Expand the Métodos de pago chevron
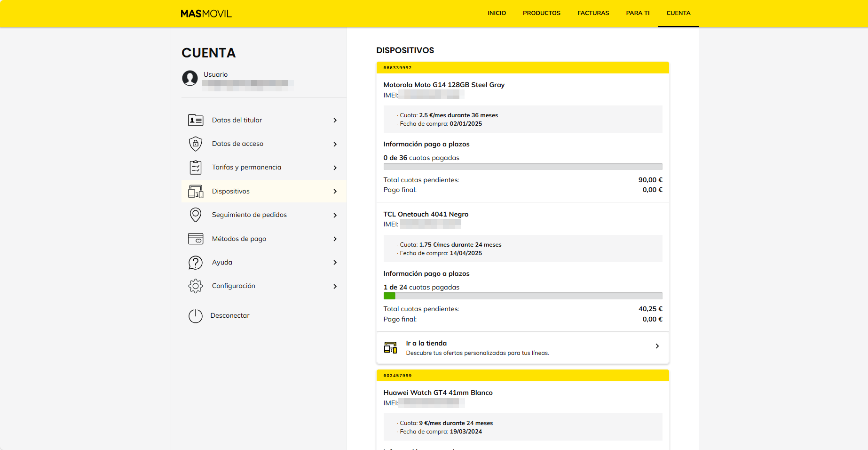Viewport: 868px width, 450px height. [x=335, y=239]
